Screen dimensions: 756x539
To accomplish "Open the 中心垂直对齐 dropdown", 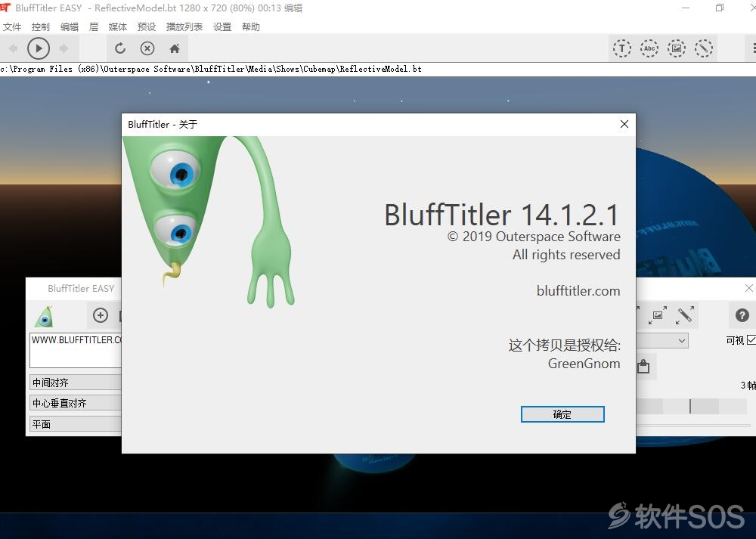I will 76,403.
